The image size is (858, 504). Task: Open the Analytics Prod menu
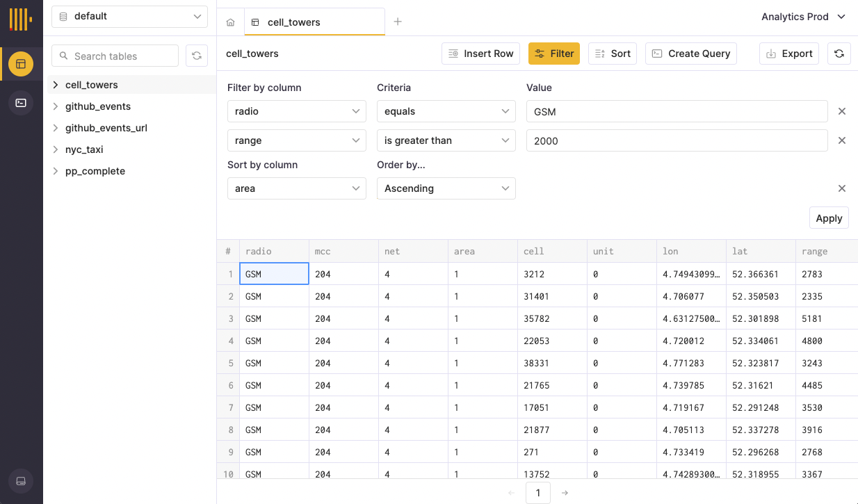(x=803, y=17)
